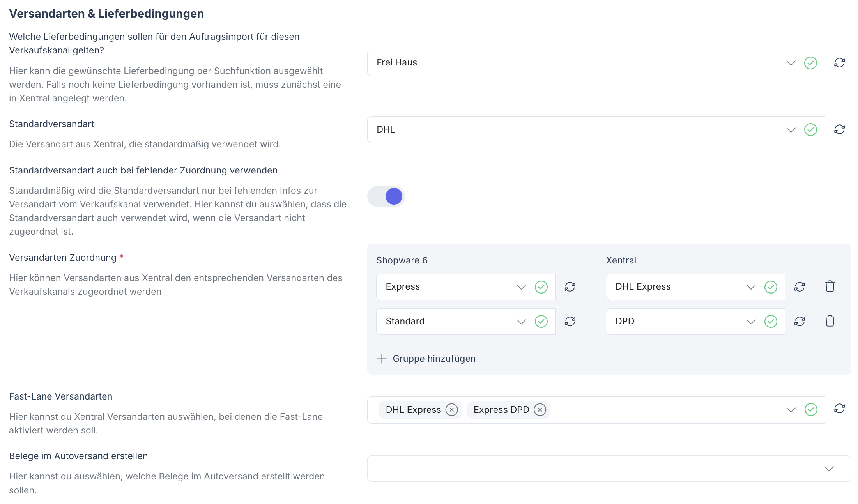Delete the DHL Express mapping row

[x=830, y=286]
